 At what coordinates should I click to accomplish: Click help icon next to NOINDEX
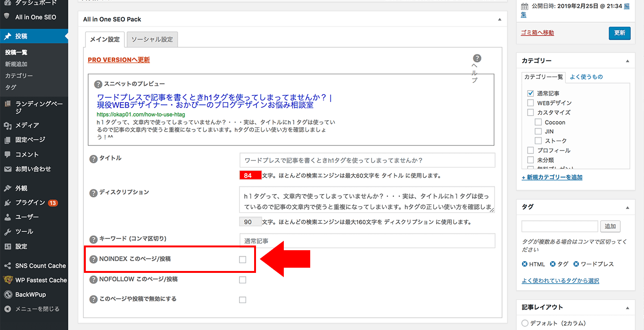tap(93, 260)
